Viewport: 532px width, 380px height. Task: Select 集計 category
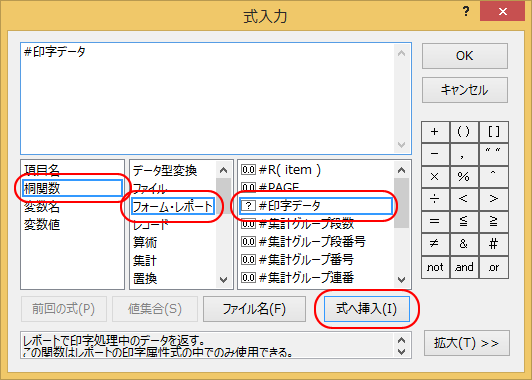tap(173, 261)
